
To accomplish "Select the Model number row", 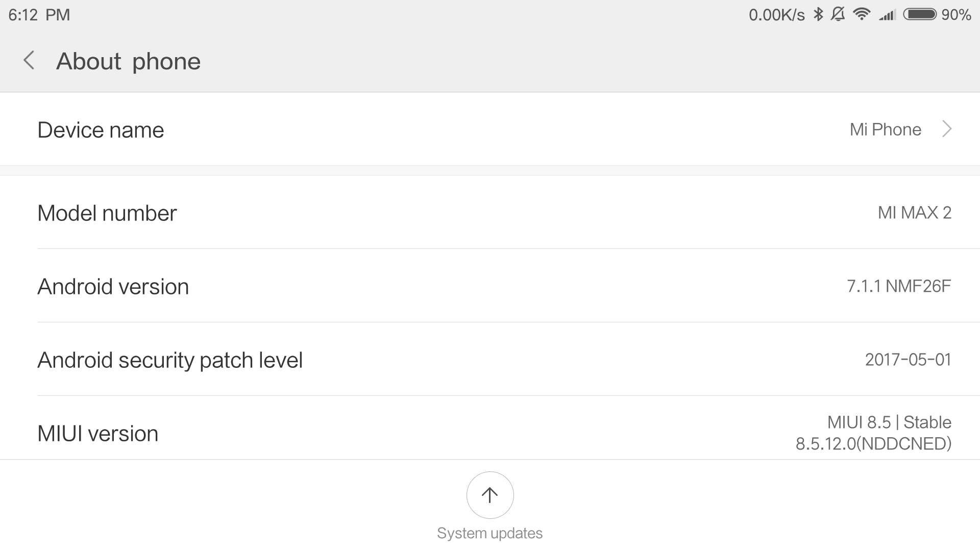I will coord(490,213).
